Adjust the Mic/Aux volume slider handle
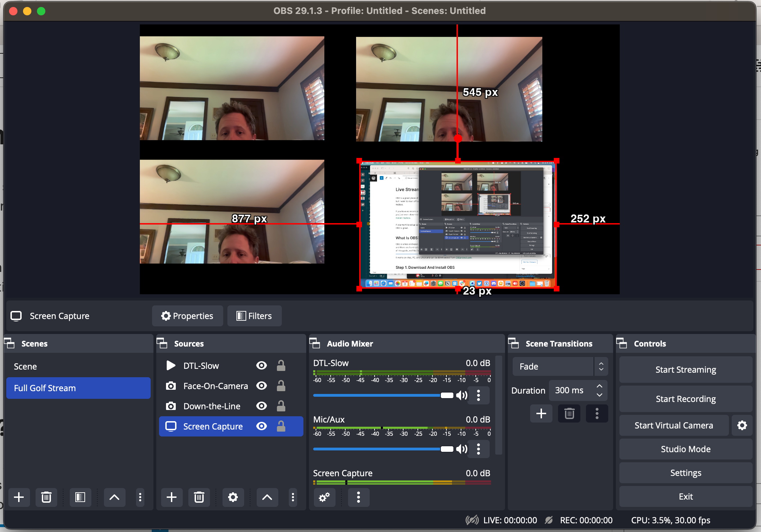761x532 pixels. (447, 449)
